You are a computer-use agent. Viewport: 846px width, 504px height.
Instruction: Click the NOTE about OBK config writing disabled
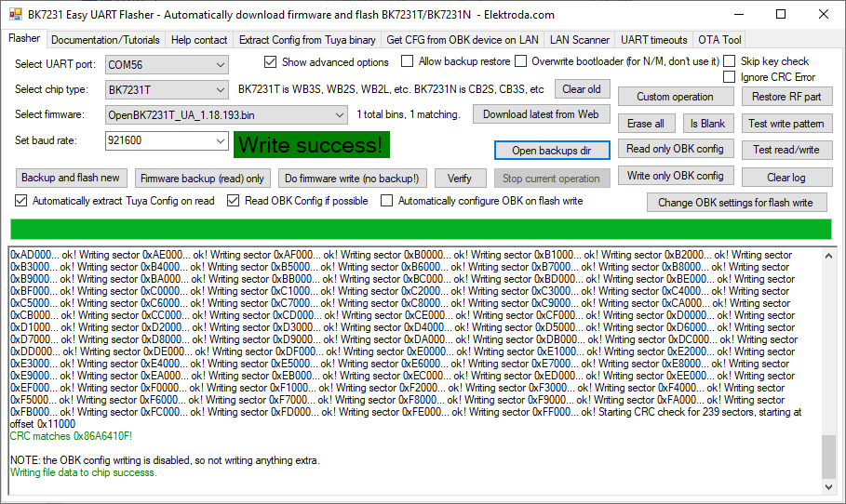tap(165, 460)
